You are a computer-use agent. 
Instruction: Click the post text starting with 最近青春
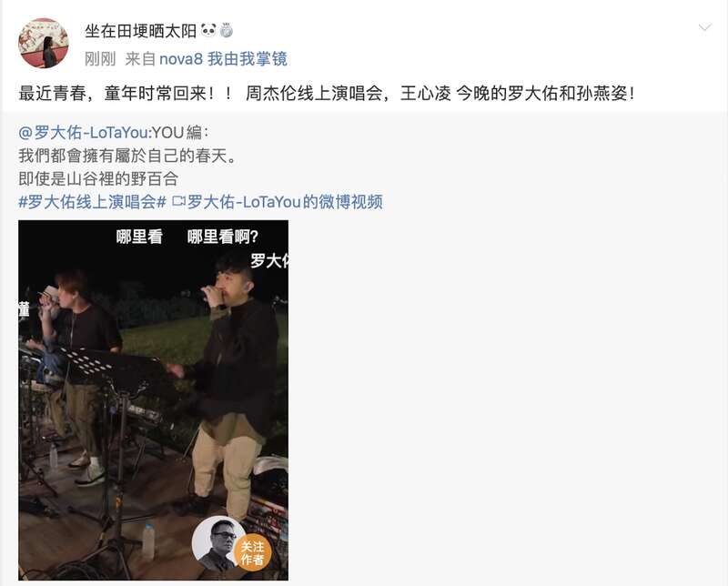[x=327, y=94]
